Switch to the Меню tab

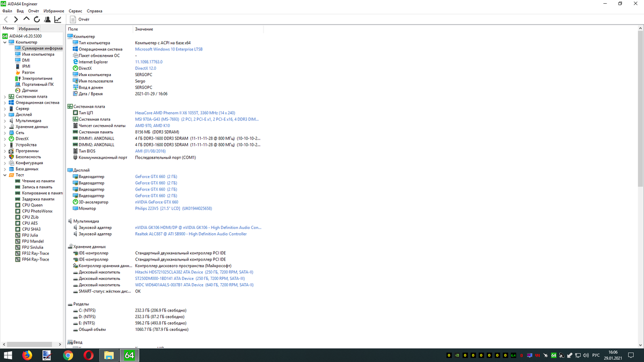(x=8, y=28)
